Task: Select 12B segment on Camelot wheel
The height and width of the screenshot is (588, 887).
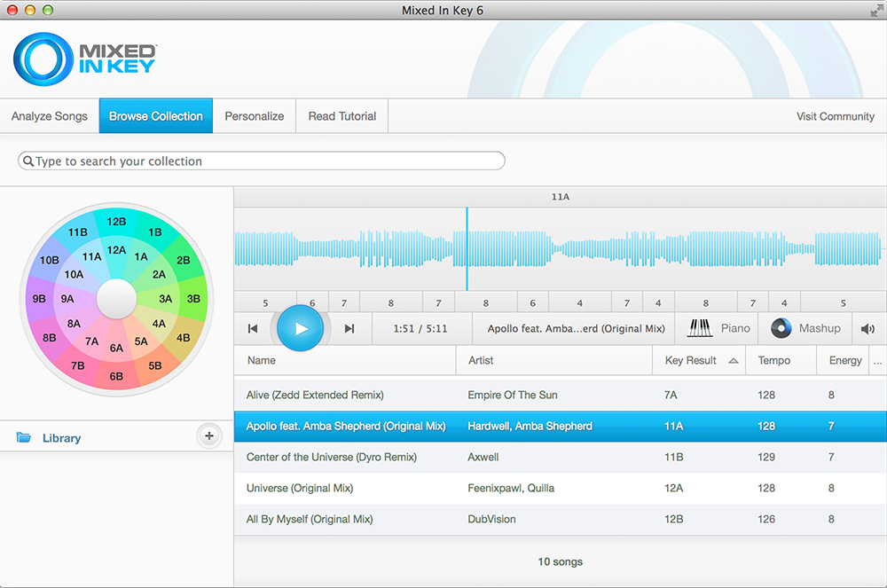Action: [x=116, y=222]
